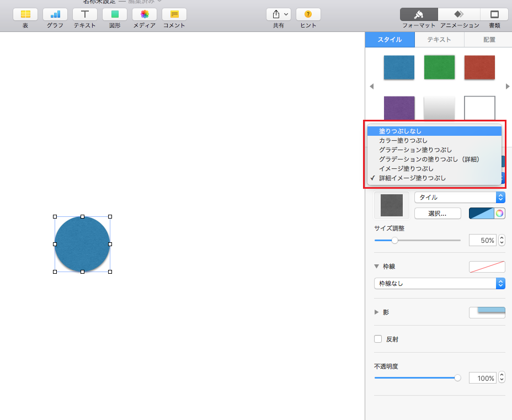This screenshot has height=420, width=512.
Task: Open the メディア media icon
Action: coord(145,14)
